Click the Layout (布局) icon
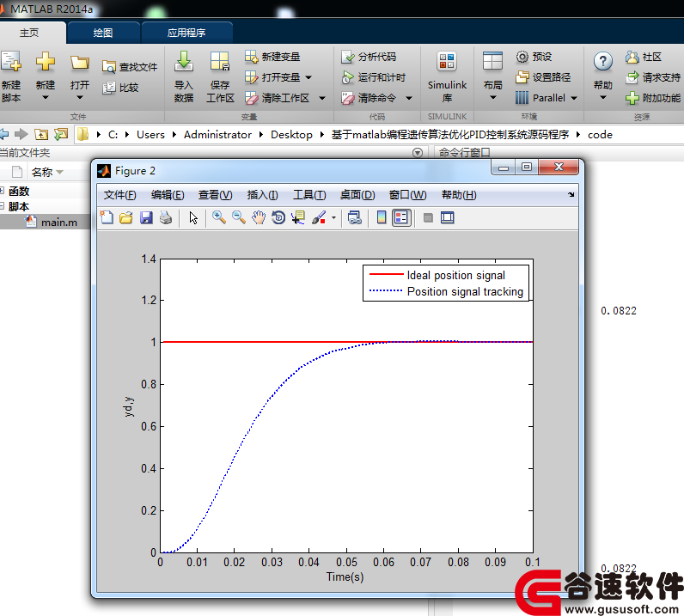 click(x=492, y=62)
